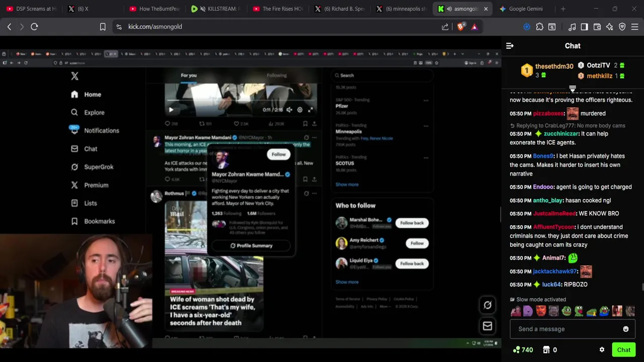Open methkillz in the leaderboard

(x=599, y=76)
